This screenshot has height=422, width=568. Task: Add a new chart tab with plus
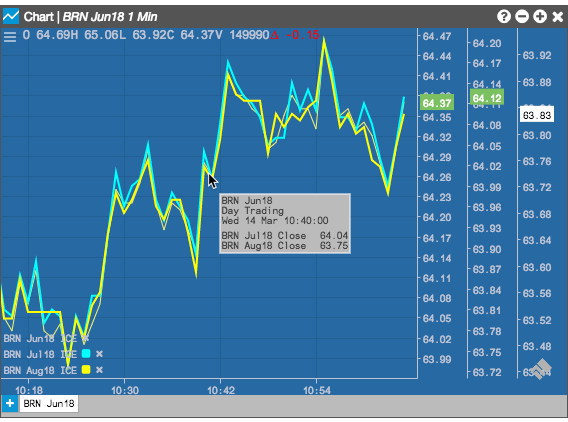coord(10,403)
